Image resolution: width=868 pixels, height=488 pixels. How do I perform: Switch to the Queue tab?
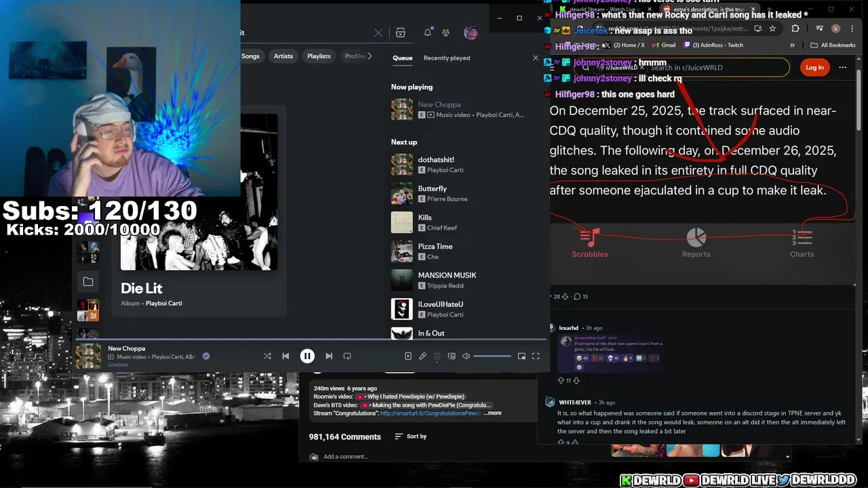click(x=402, y=58)
